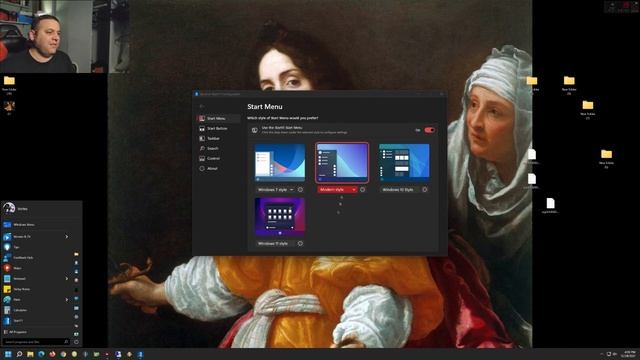Open Start11 entry in the Start menu
Screen dimensions: 640x360
37,321
